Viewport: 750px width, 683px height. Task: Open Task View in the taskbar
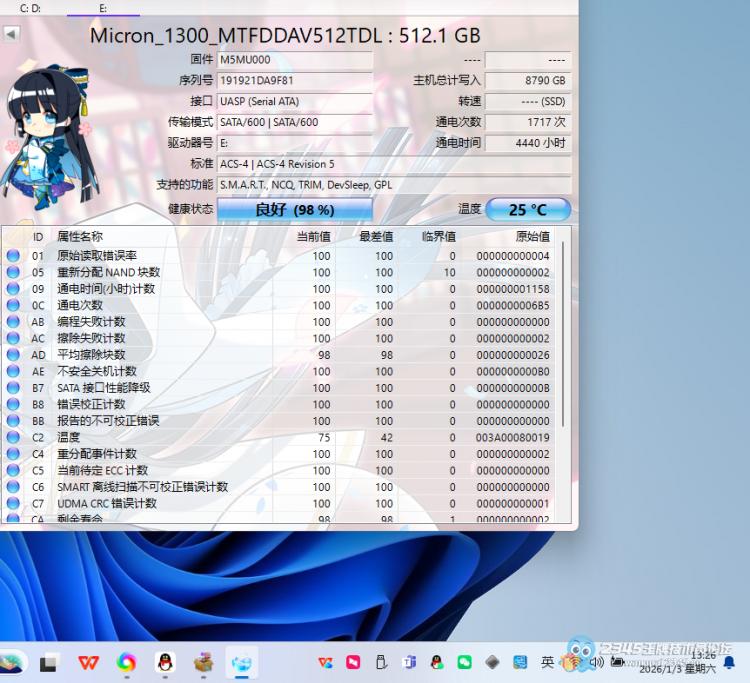[49, 662]
